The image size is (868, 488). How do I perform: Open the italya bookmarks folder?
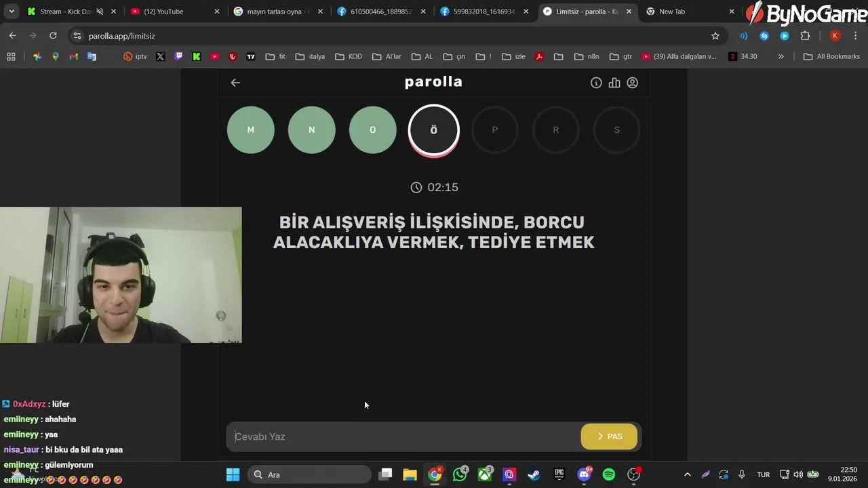coord(310,57)
